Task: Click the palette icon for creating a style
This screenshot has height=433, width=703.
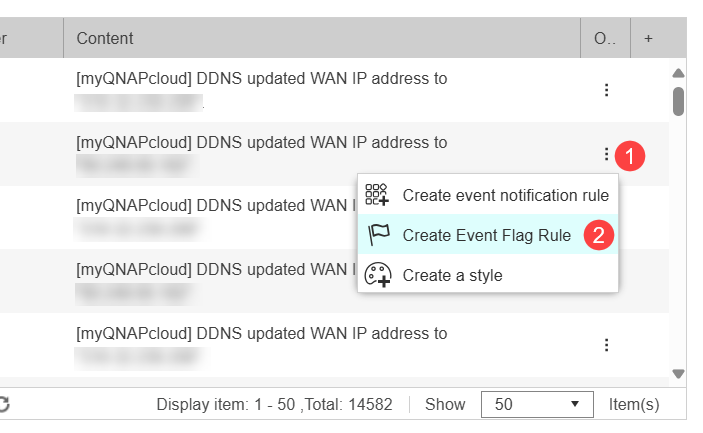Action: [376, 274]
